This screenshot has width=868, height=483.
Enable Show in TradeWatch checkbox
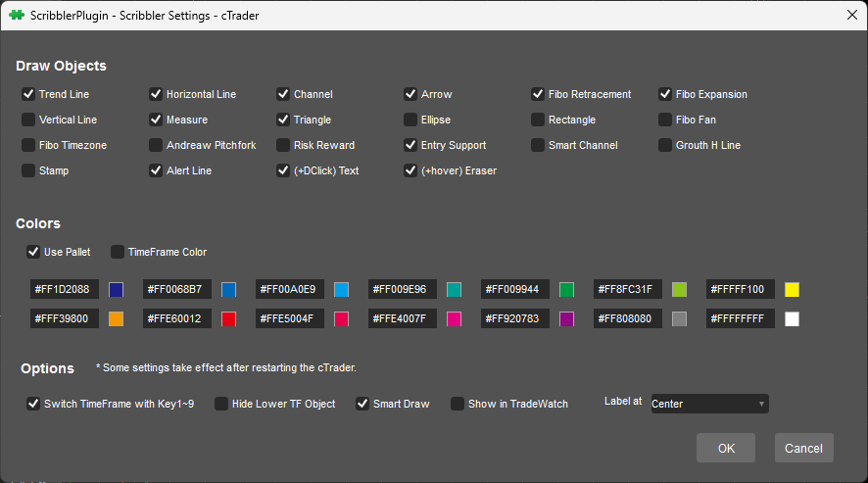tap(458, 404)
